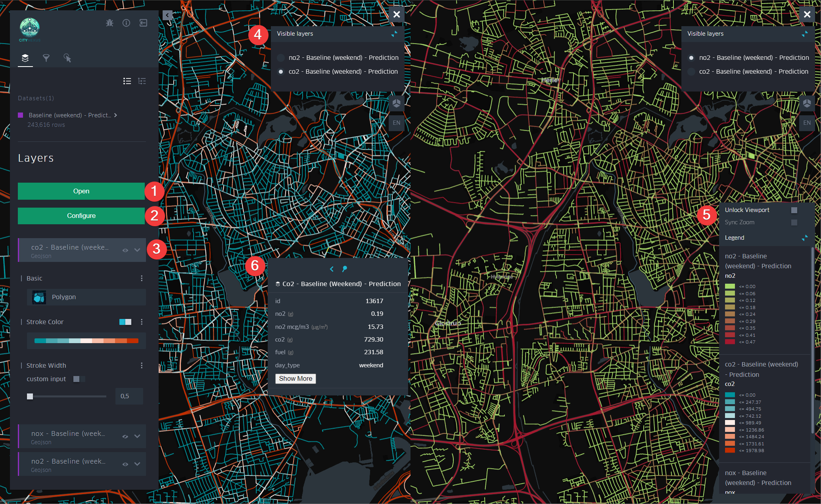This screenshot has height=504, width=821.
Task: Expand Baseline (weekend) dataset arrow
Action: coord(115,115)
